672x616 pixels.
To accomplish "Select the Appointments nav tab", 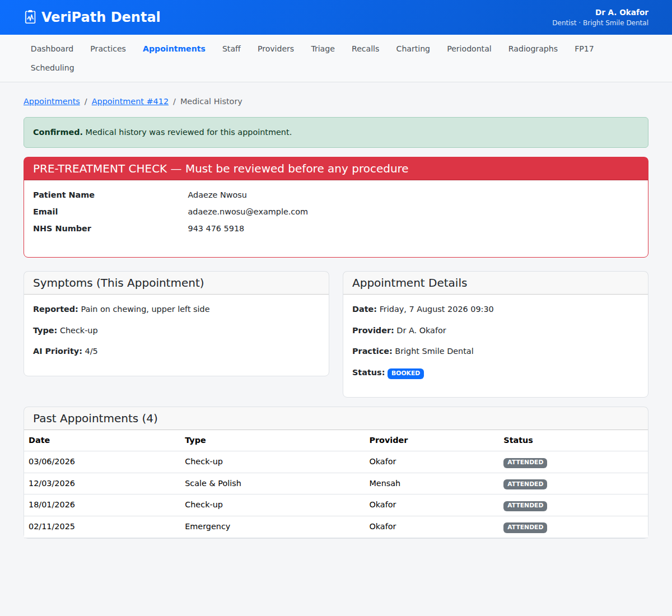I will [174, 49].
